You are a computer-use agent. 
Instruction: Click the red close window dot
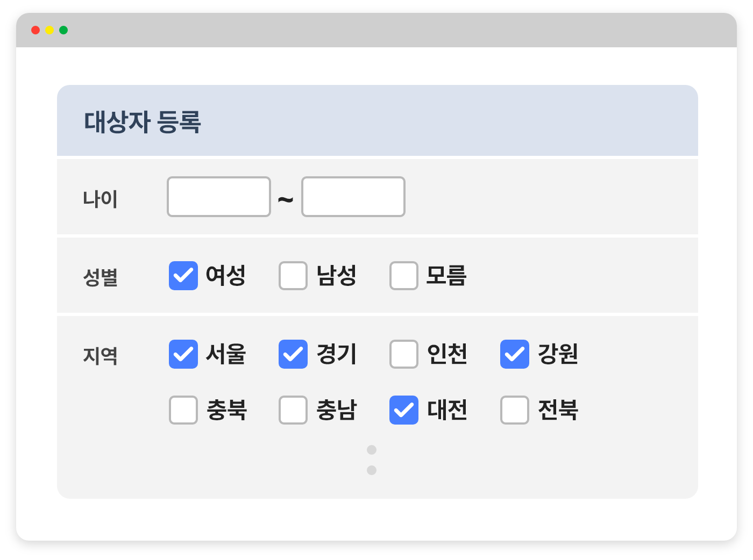[x=35, y=30]
